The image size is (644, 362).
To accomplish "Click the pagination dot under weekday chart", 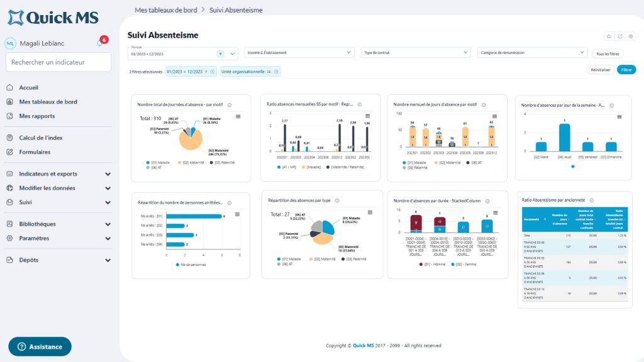I will [x=573, y=167].
